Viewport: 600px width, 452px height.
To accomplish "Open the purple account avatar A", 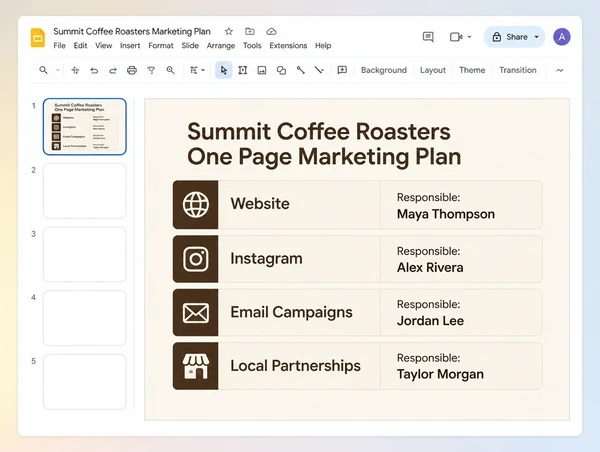I will (562, 37).
